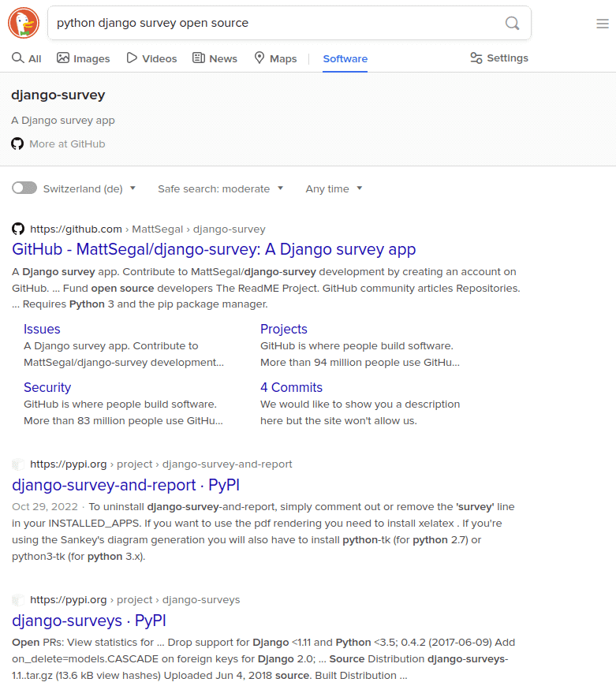Click 'More than 94 million people' snippet

click(360, 362)
